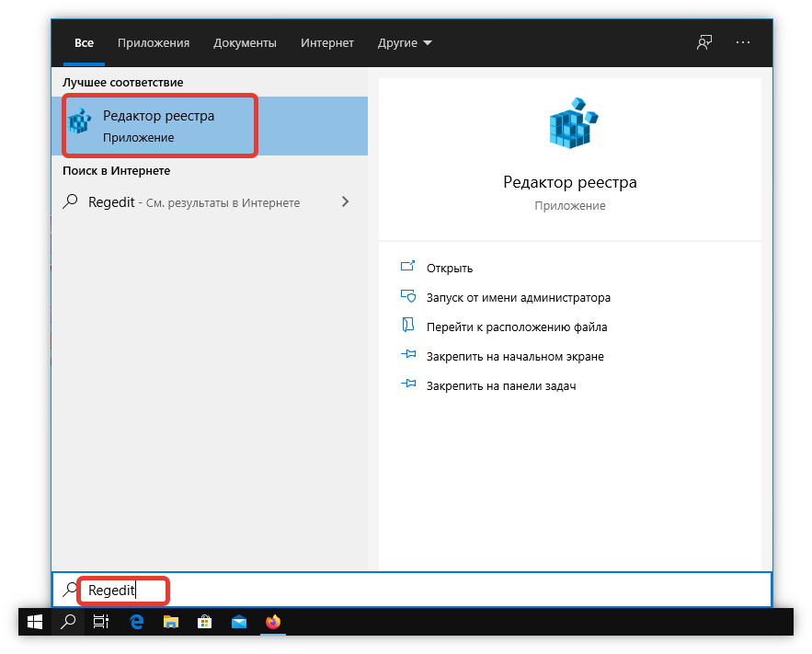Switch to the Документы tab
This screenshot has height=654, width=812.
[245, 43]
